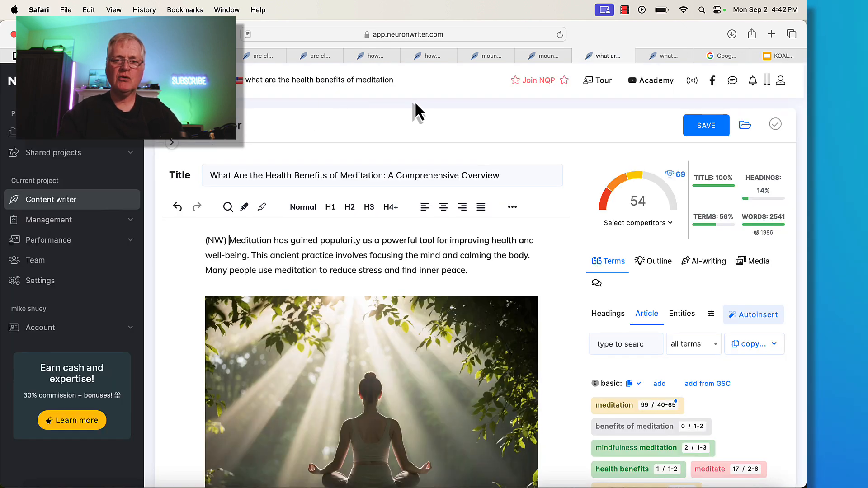Click the Select competitors expander
The image size is (868, 488).
[x=639, y=222]
